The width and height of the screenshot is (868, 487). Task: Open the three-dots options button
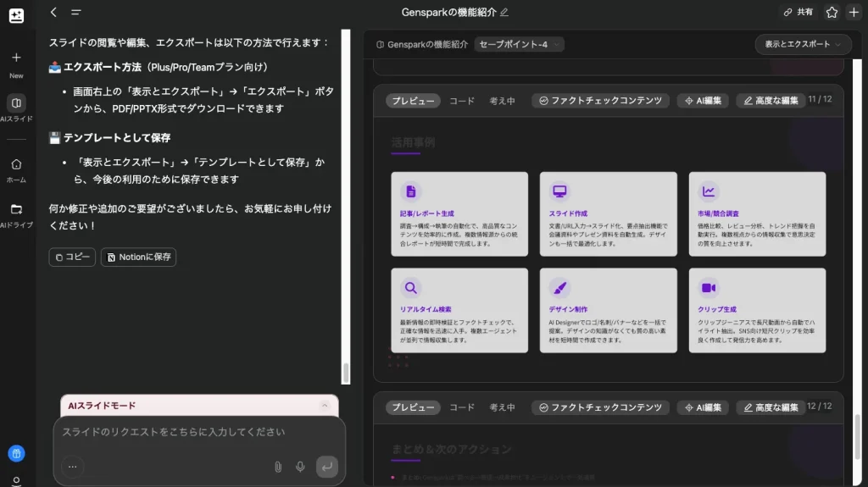point(73,467)
